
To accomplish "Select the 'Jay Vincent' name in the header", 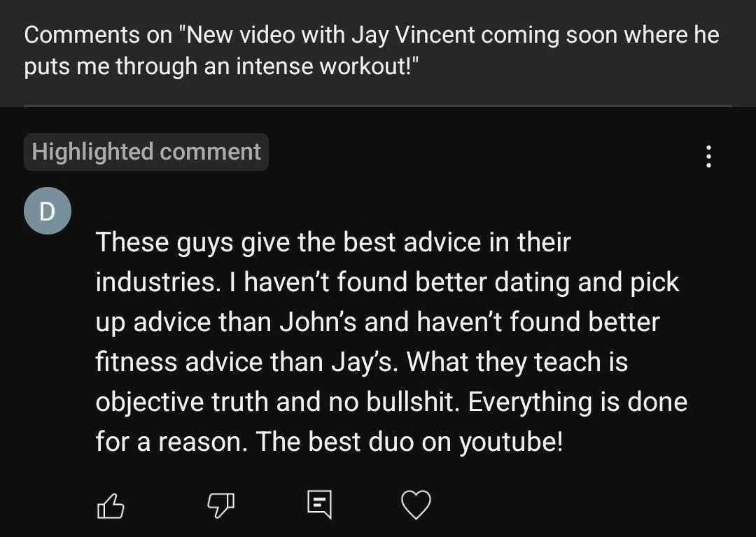I will tap(413, 36).
